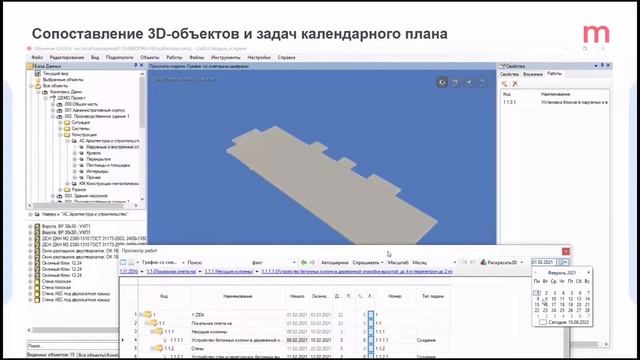
Task: Collapse the Все объекты tree node
Action: [x=31, y=86]
